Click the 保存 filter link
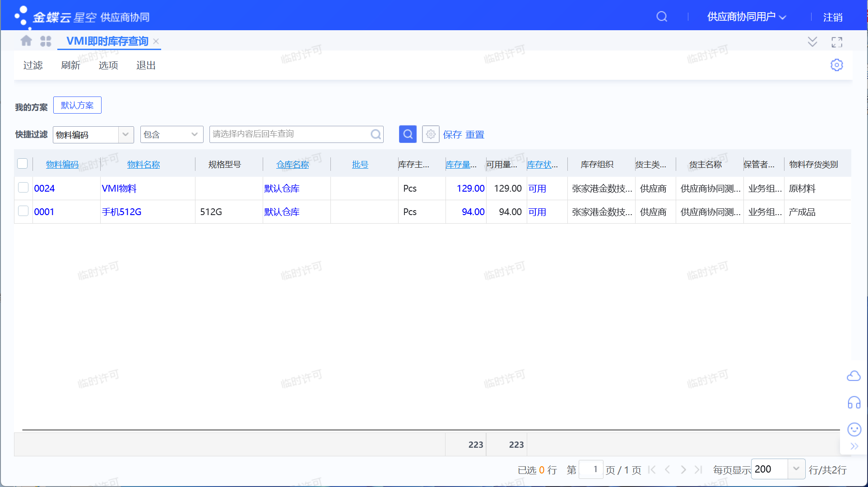Viewport: 868px width, 487px height. (x=452, y=134)
